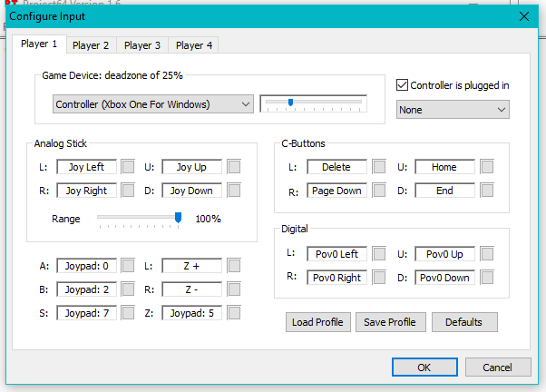Click the small square beside Analog Stick Joy Left
This screenshot has width=546, height=392.
(128, 167)
